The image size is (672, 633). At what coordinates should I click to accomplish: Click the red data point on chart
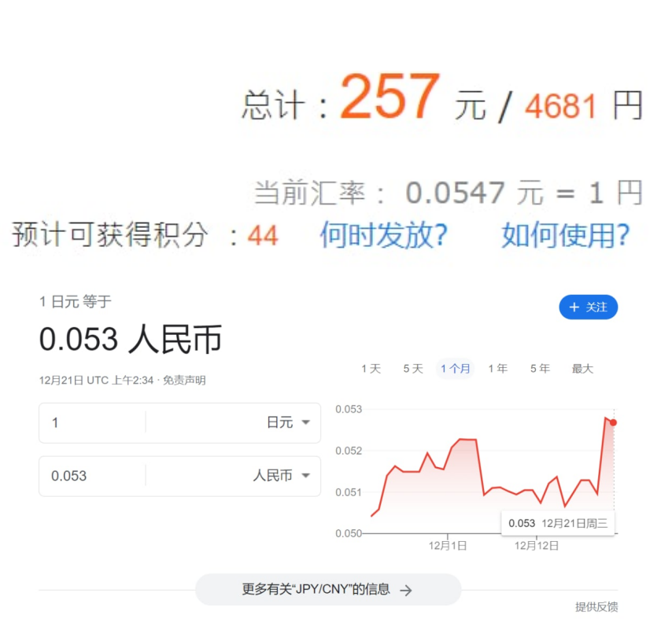(x=613, y=422)
